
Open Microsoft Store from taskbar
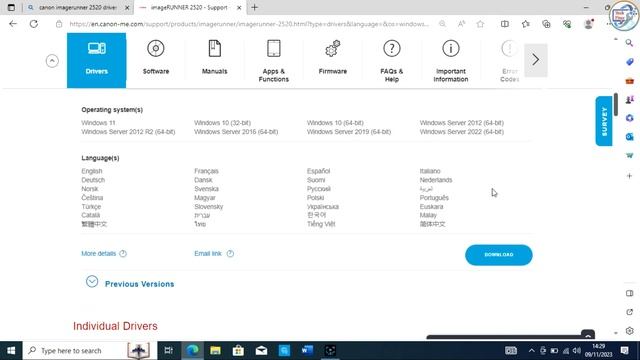(x=238, y=351)
